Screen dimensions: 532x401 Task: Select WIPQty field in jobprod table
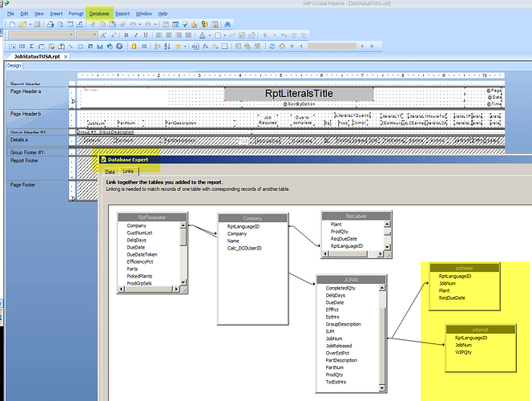tap(463, 352)
